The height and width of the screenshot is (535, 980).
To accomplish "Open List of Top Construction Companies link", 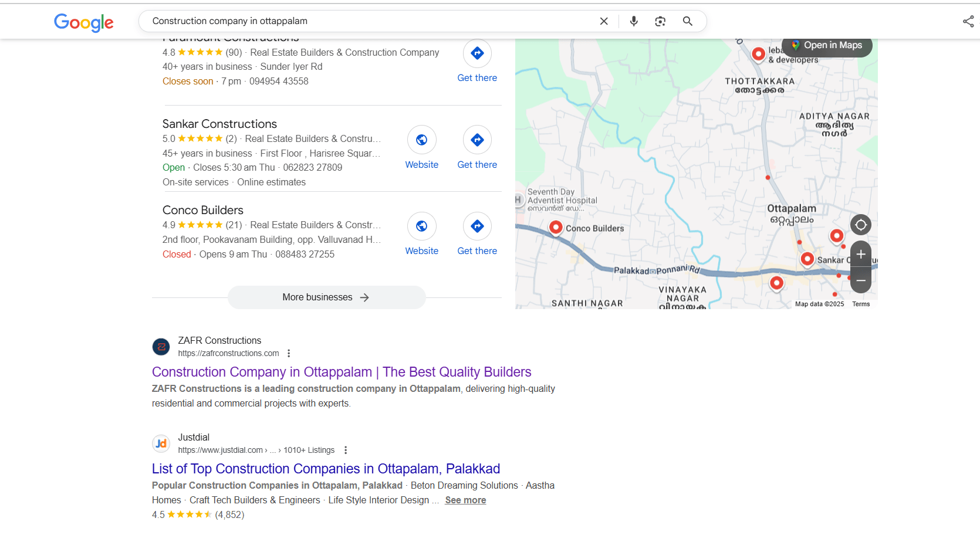I will (x=326, y=469).
